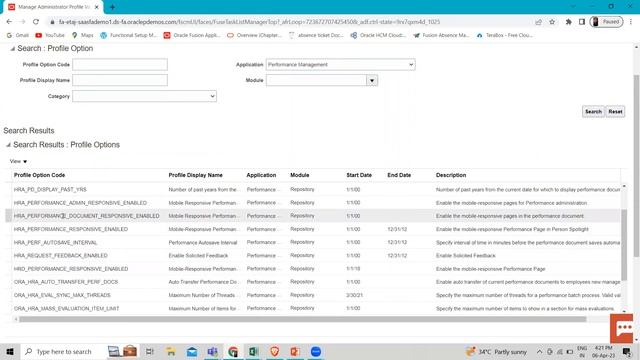Screen dimensions: 640x360
Task: Open the orange chat assistant icon
Action: [622, 329]
